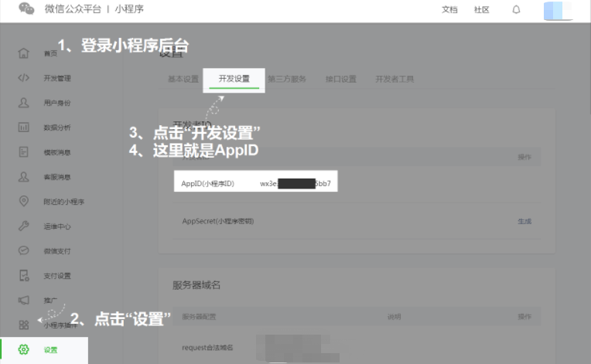
Task: Click the AppID value starting wx3e
Action: point(295,184)
